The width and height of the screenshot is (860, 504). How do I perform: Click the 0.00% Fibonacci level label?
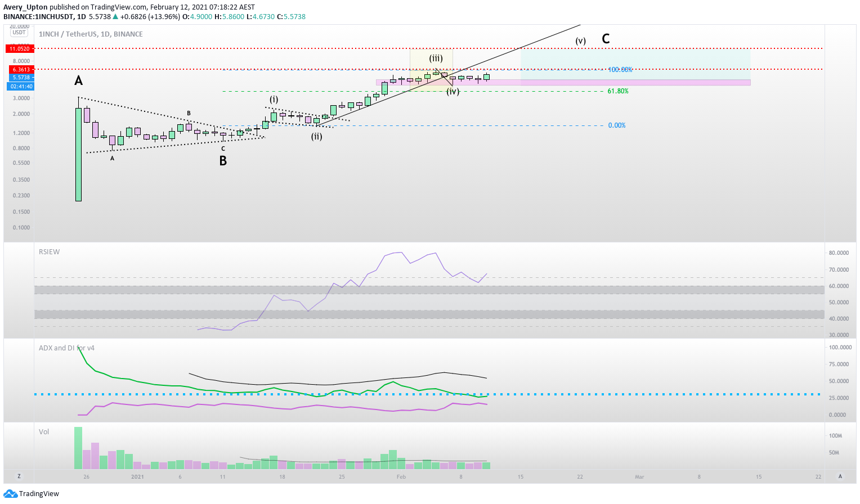617,125
